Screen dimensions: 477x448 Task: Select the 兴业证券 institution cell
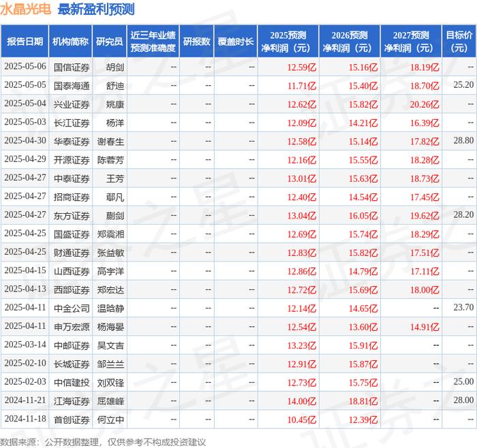[x=72, y=104]
